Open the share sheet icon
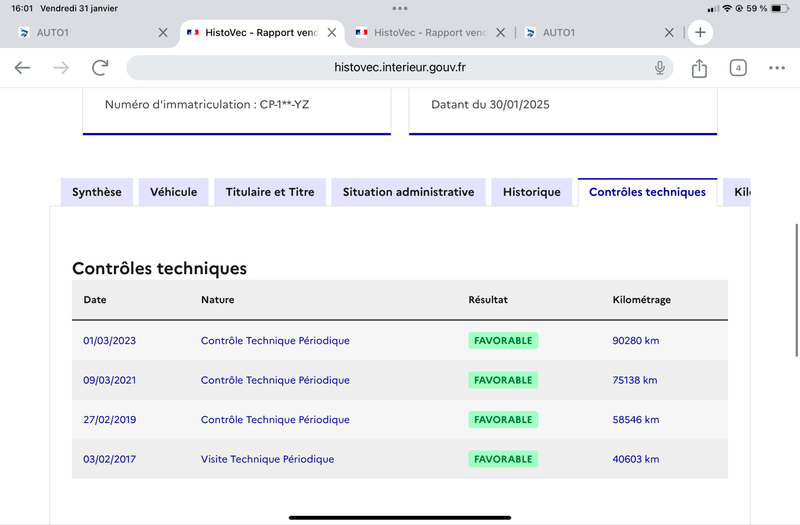The width and height of the screenshot is (800, 525). tap(699, 68)
